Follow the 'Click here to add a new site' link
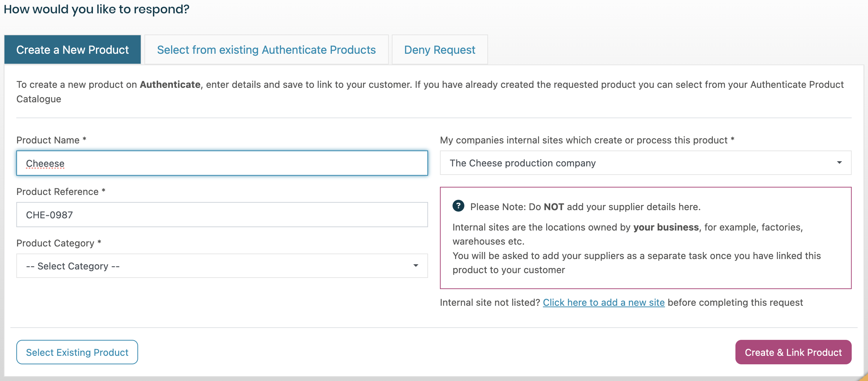Viewport: 868px width, 381px height. coord(604,302)
